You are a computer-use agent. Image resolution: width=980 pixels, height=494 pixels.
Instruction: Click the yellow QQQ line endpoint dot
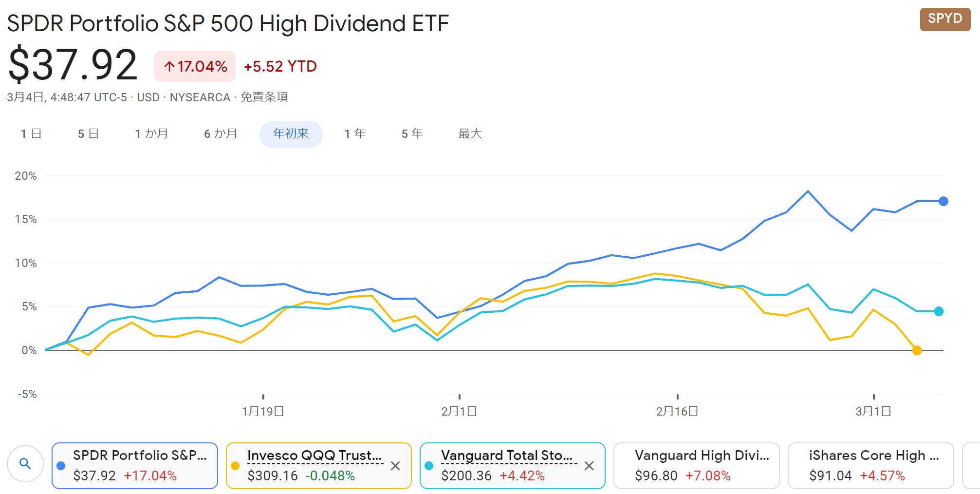coord(917,350)
